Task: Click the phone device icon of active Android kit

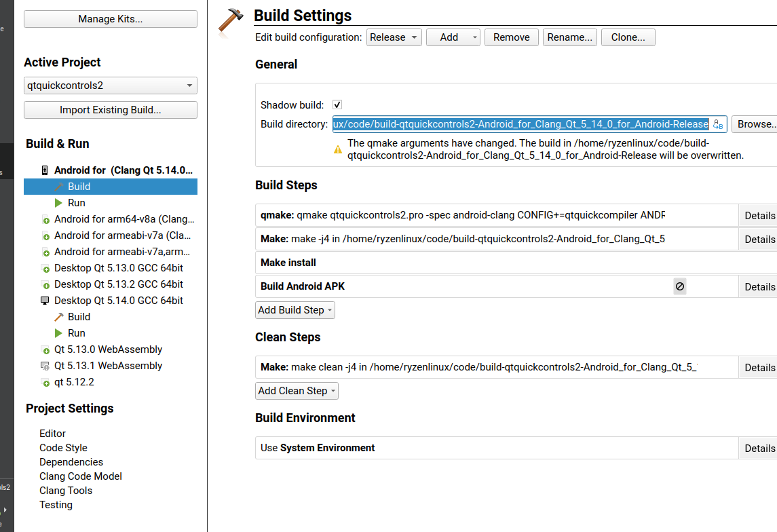Action: click(45, 170)
